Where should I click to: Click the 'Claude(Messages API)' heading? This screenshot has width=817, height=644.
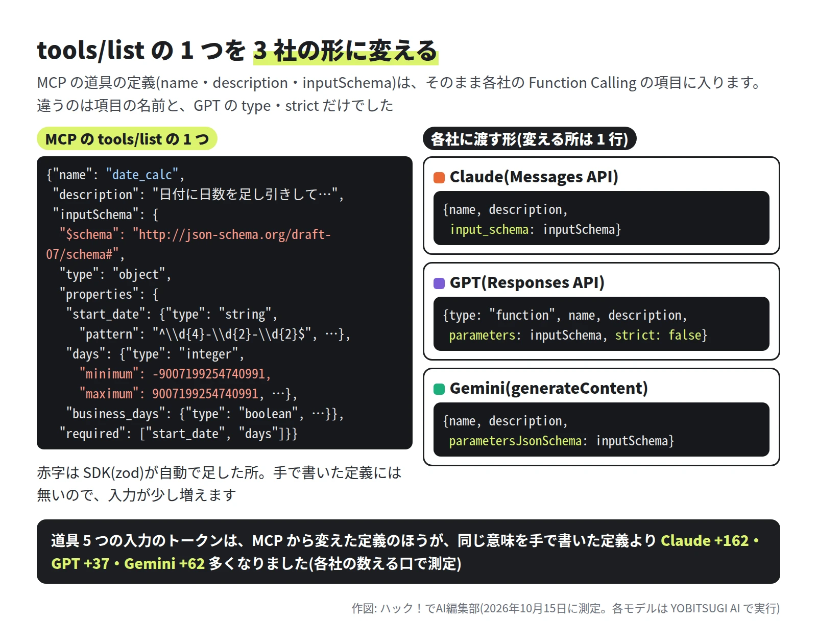click(x=534, y=177)
